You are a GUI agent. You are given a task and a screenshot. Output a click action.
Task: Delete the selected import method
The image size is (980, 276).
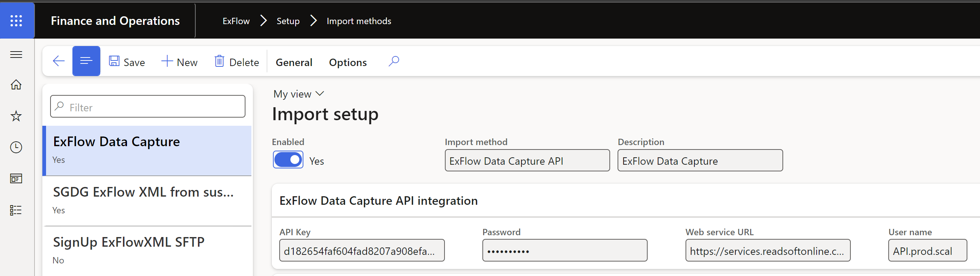coord(236,62)
